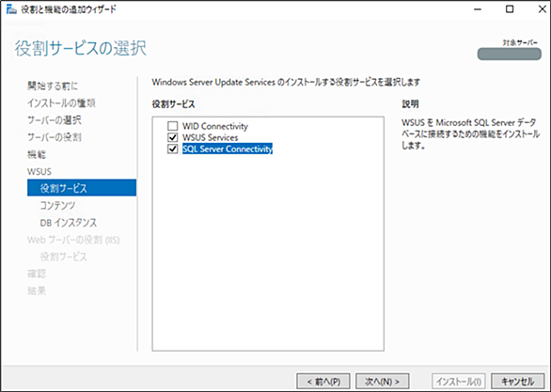551x392 pixels.
Task: Click the インストール(I) button
Action: (459, 381)
